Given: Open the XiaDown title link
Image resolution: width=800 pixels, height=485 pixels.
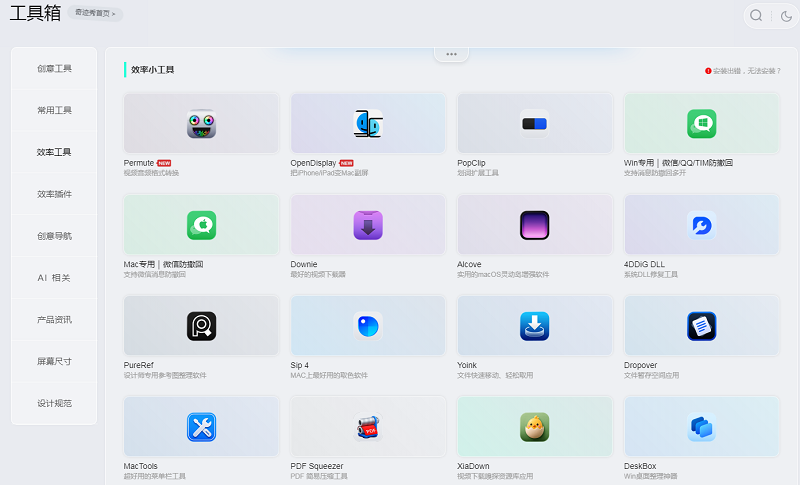Looking at the screenshot, I should (473, 466).
